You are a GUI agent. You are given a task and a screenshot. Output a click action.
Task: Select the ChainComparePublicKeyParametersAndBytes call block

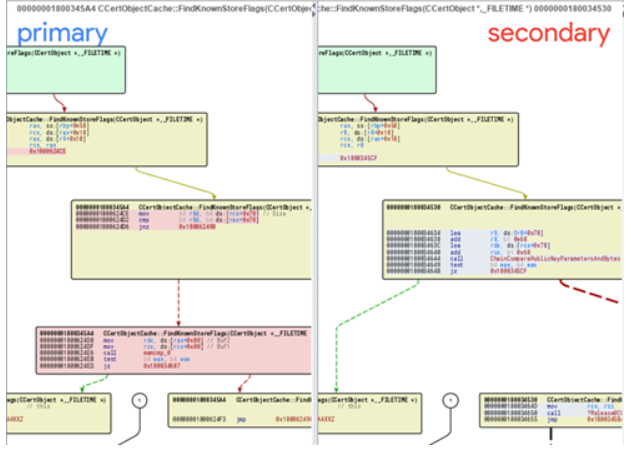coord(504,239)
